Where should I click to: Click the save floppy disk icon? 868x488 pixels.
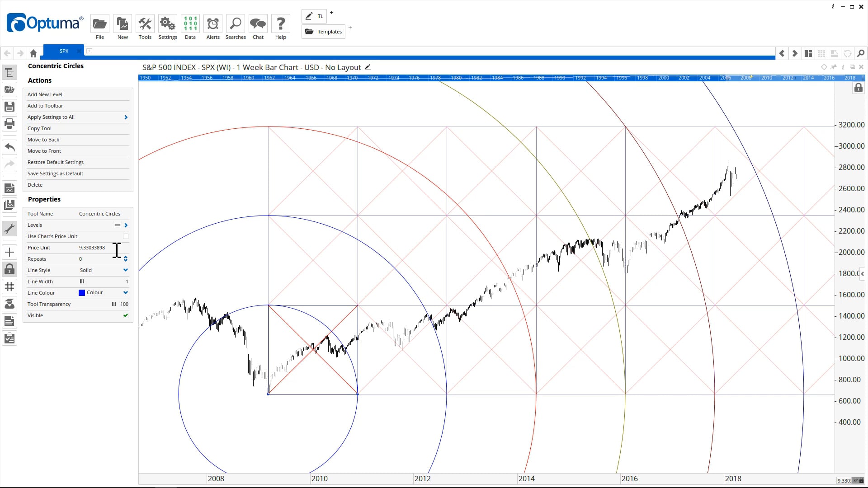(x=9, y=107)
